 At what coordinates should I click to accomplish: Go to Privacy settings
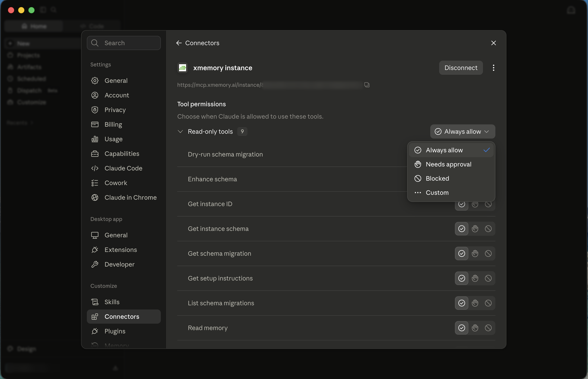124,110
